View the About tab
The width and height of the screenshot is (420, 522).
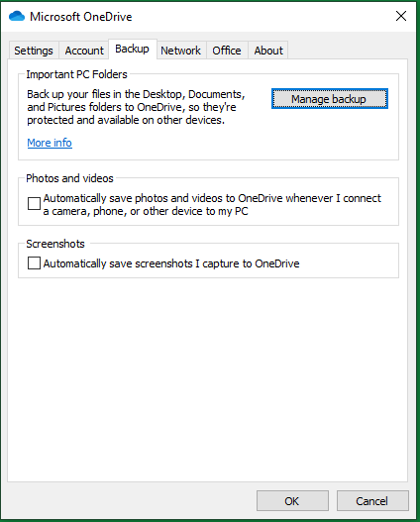(x=268, y=51)
